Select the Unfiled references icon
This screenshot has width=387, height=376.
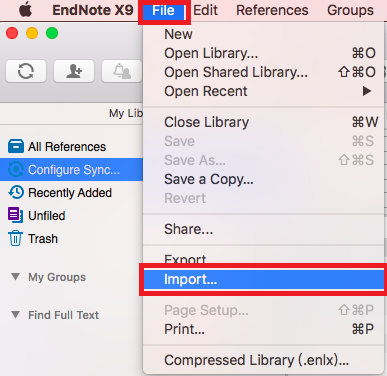coord(15,215)
